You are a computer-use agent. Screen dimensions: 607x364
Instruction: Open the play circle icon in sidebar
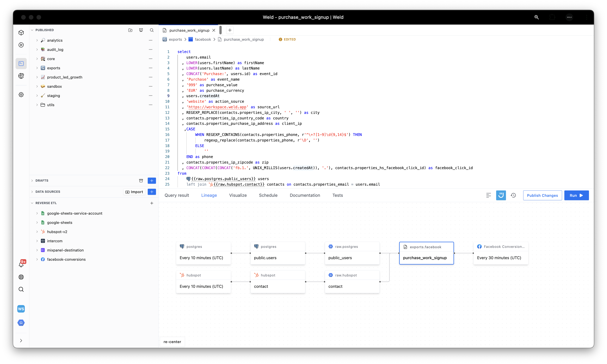(21, 45)
